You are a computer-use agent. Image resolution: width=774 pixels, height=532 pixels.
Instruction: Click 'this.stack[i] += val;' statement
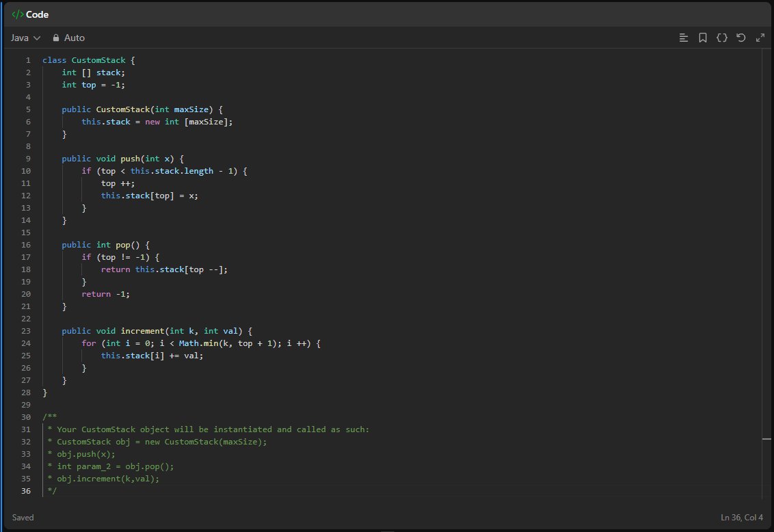click(152, 356)
